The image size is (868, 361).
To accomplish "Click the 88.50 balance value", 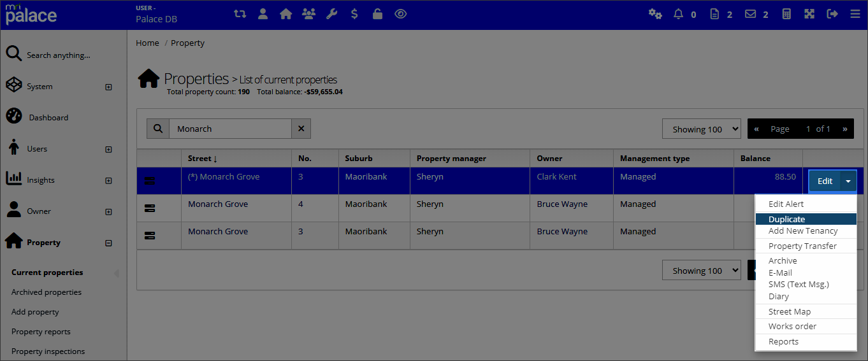I will click(785, 177).
